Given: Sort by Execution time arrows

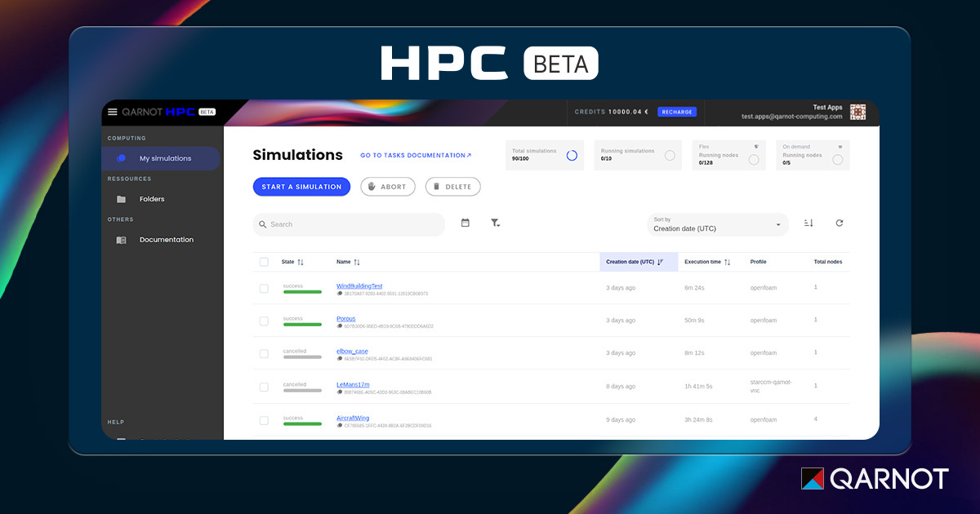Looking at the screenshot, I should (727, 262).
